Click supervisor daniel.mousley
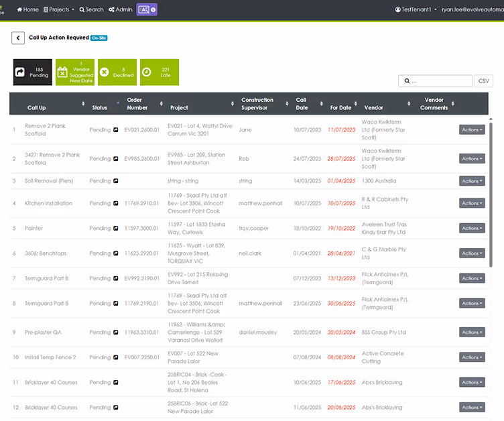 point(258,333)
